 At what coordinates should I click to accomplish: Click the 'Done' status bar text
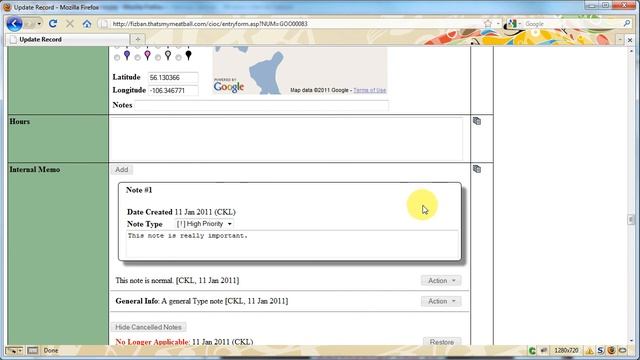pos(51,351)
